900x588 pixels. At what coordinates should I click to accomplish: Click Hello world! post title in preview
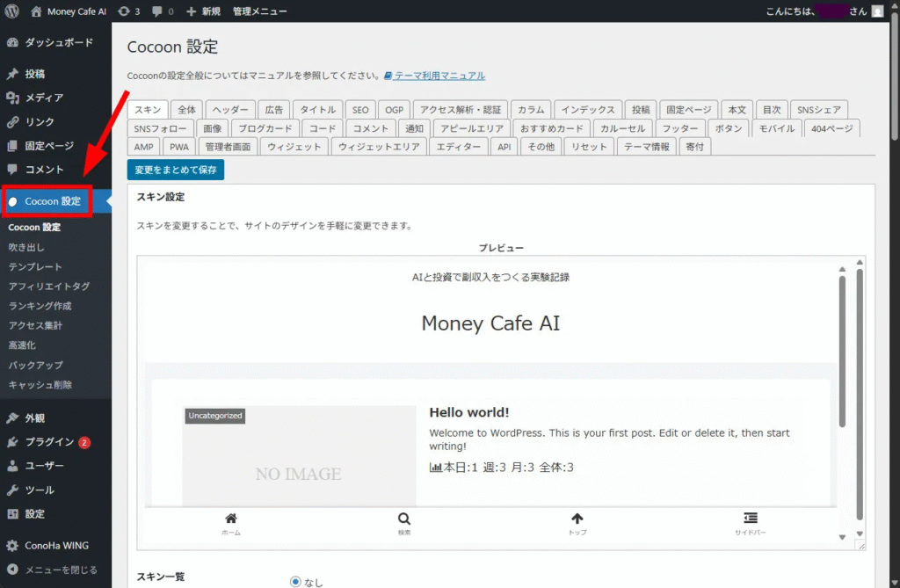click(469, 412)
